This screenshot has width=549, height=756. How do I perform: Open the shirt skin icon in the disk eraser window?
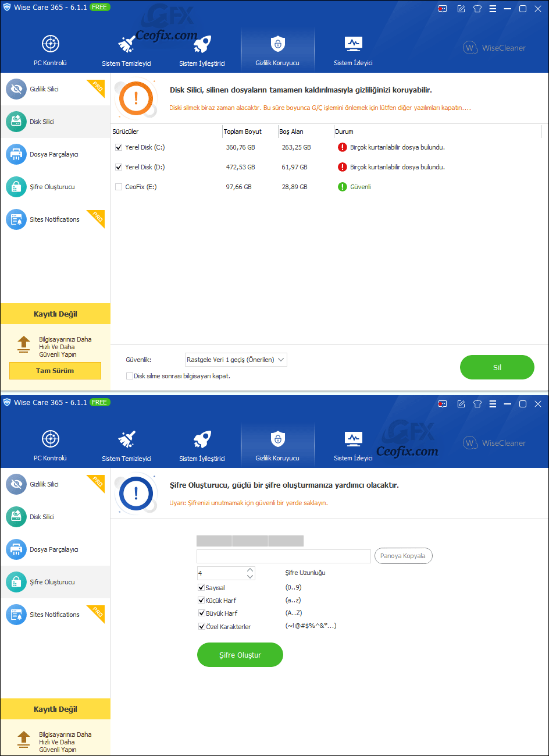click(477, 9)
